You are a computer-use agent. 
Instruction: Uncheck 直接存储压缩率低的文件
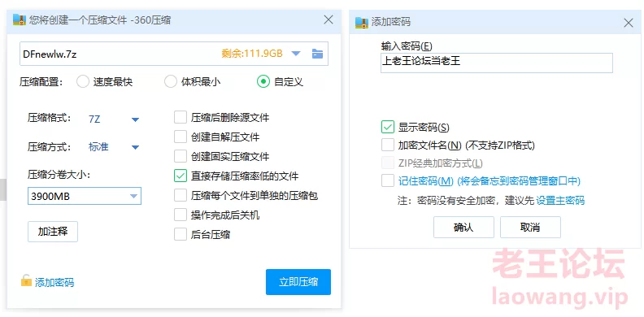click(181, 176)
